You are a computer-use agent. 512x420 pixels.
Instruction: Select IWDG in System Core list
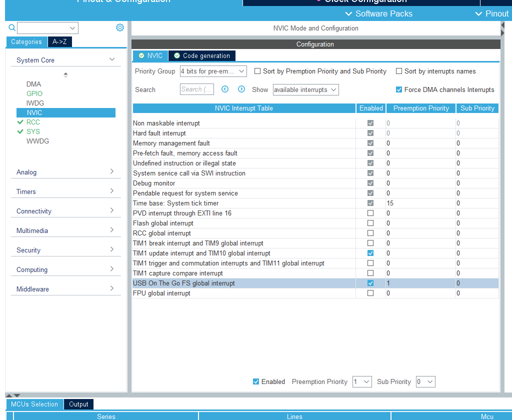coord(35,103)
